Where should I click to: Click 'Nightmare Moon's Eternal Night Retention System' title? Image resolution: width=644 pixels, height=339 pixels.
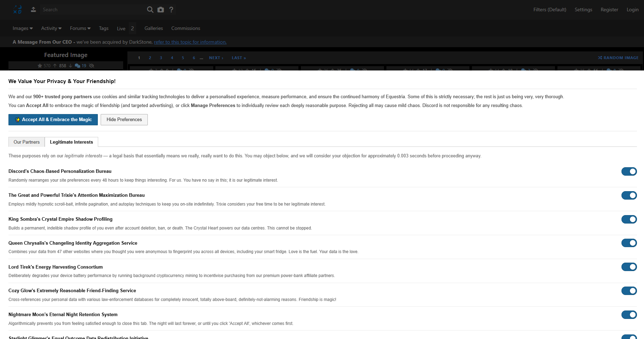pyautogui.click(x=63, y=315)
